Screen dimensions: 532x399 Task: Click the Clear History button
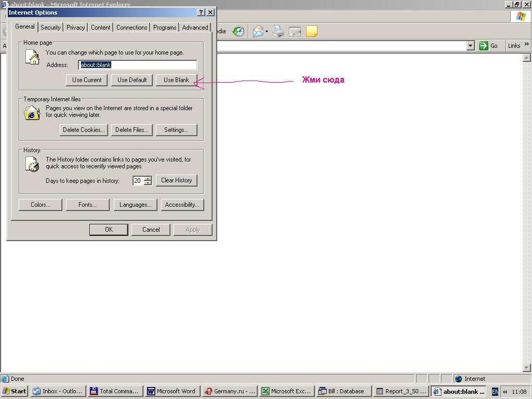[x=176, y=180]
